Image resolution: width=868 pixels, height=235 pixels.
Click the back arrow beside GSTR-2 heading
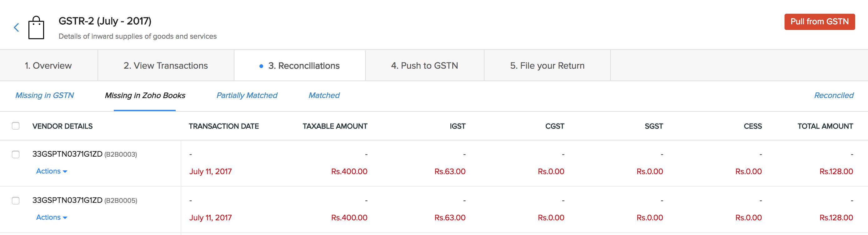click(16, 27)
